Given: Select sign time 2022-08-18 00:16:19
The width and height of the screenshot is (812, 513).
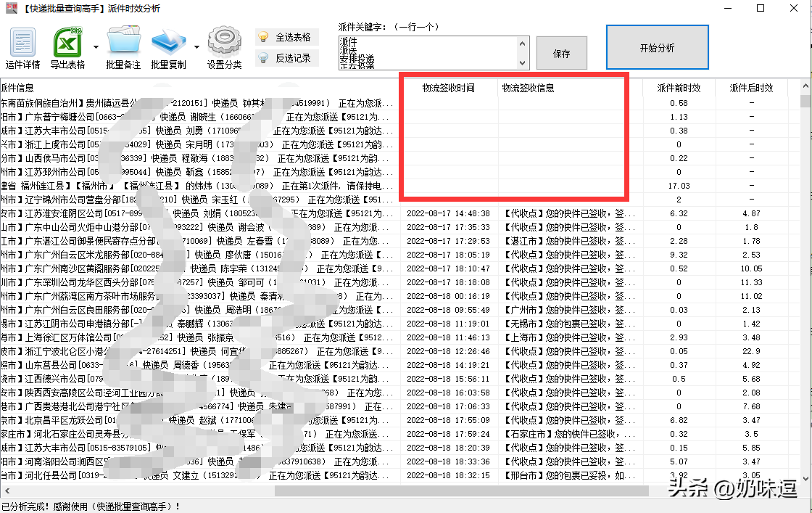Looking at the screenshot, I should [x=449, y=296].
